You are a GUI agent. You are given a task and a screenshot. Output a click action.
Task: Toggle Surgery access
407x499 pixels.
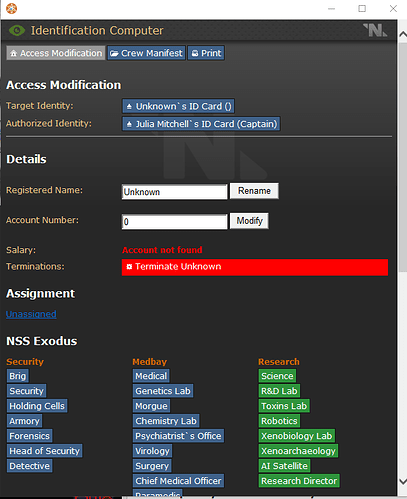(152, 466)
